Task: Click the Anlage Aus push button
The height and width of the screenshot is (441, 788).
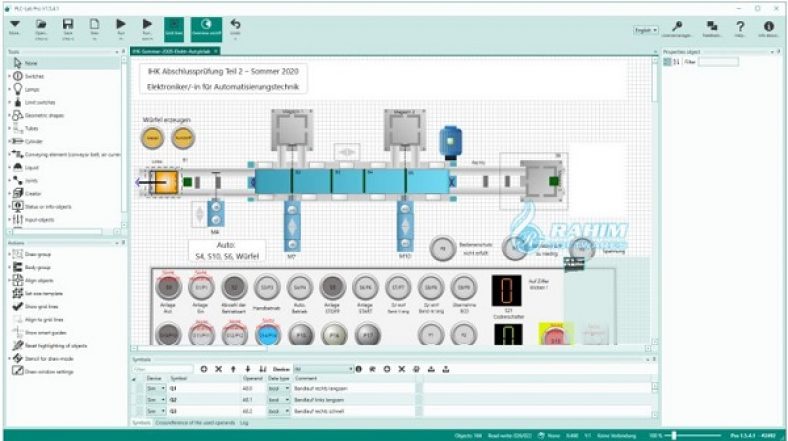Action: pos(168,287)
